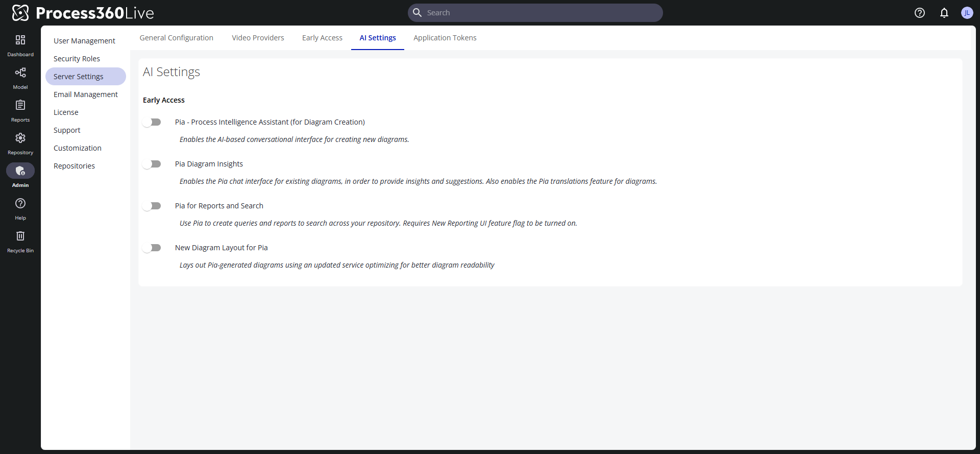This screenshot has width=980, height=454.
Task: Click the 'Pia Diagram Insights' label
Action: 209,164
